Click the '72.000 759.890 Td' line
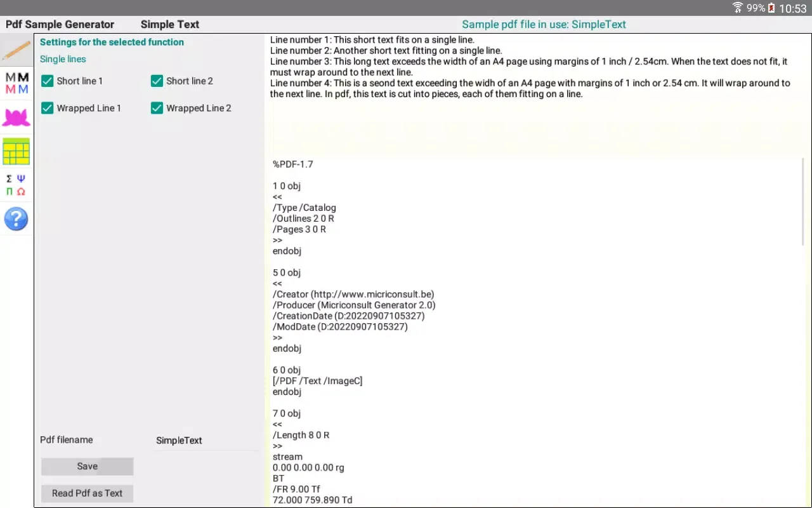This screenshot has height=508, width=812. click(x=313, y=500)
